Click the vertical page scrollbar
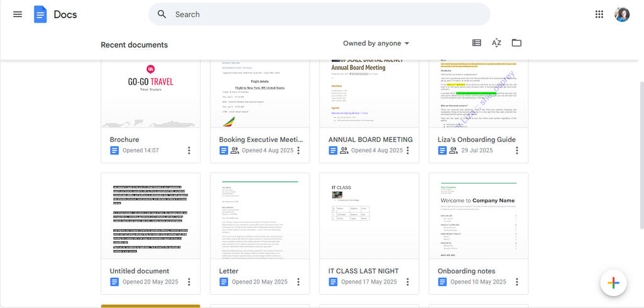Viewport: 644px width, 308px height. [641, 155]
